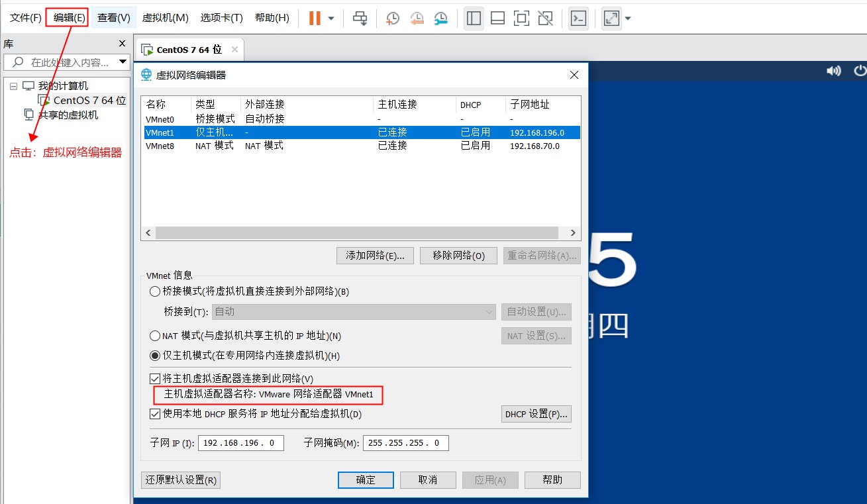Close the library panel with its X
This screenshot has height=504, width=867.
tap(122, 44)
